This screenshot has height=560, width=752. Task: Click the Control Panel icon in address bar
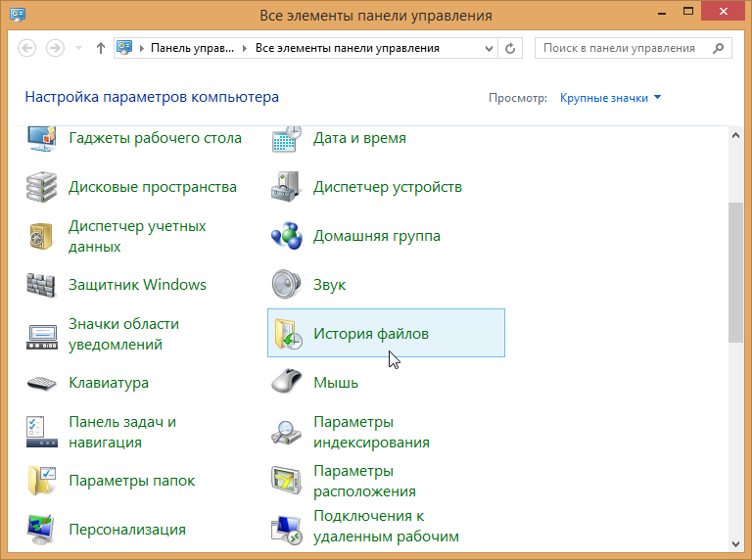click(124, 47)
